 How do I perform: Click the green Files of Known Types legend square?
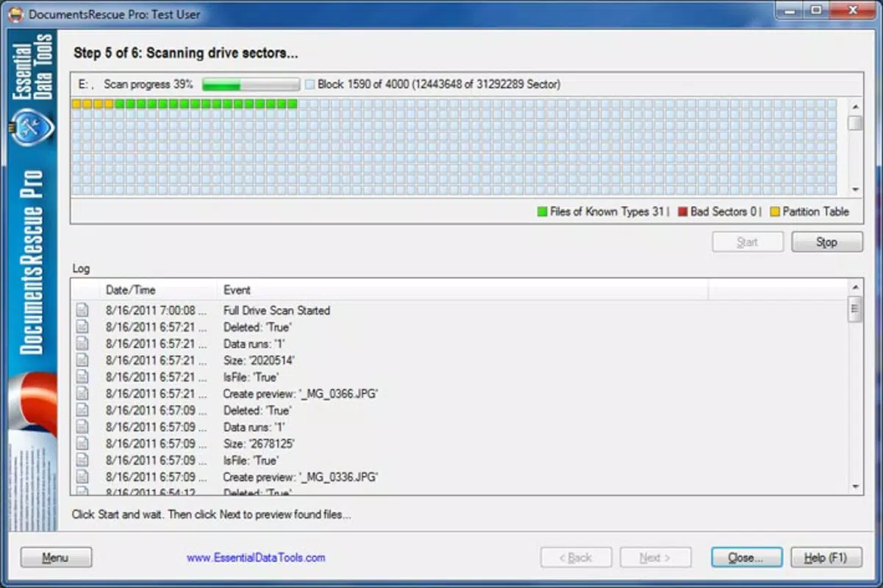click(x=543, y=212)
